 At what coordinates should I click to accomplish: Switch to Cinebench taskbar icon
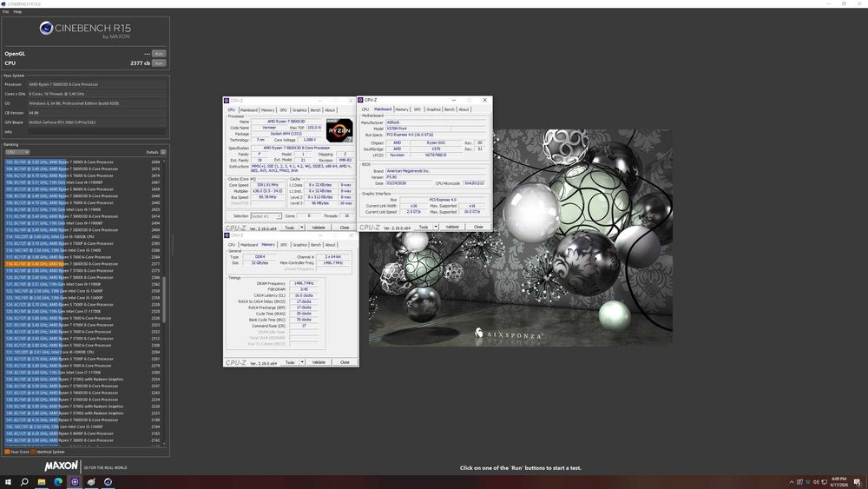click(108, 482)
